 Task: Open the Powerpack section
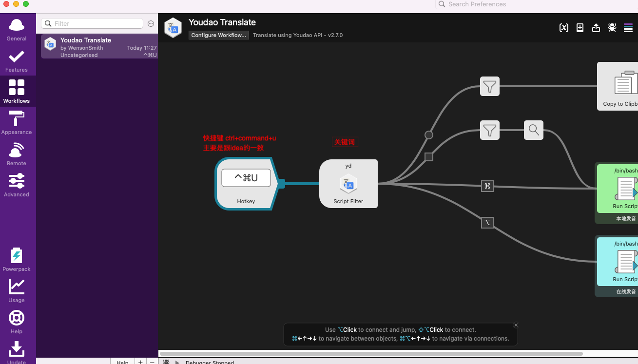(x=17, y=260)
